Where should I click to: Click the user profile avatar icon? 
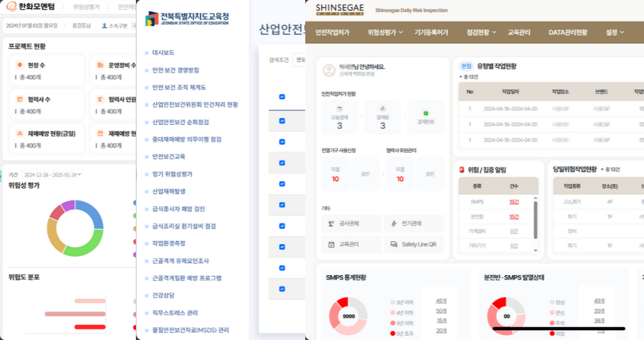329,70
